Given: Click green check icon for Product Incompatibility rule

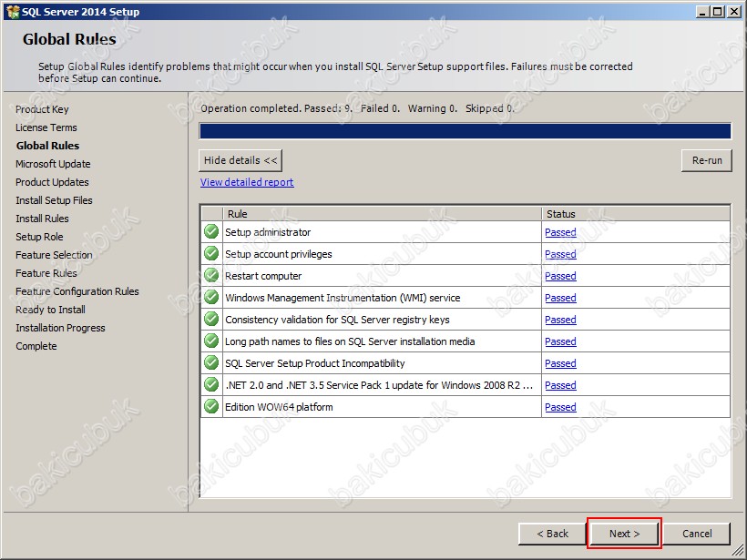Looking at the screenshot, I should point(211,363).
